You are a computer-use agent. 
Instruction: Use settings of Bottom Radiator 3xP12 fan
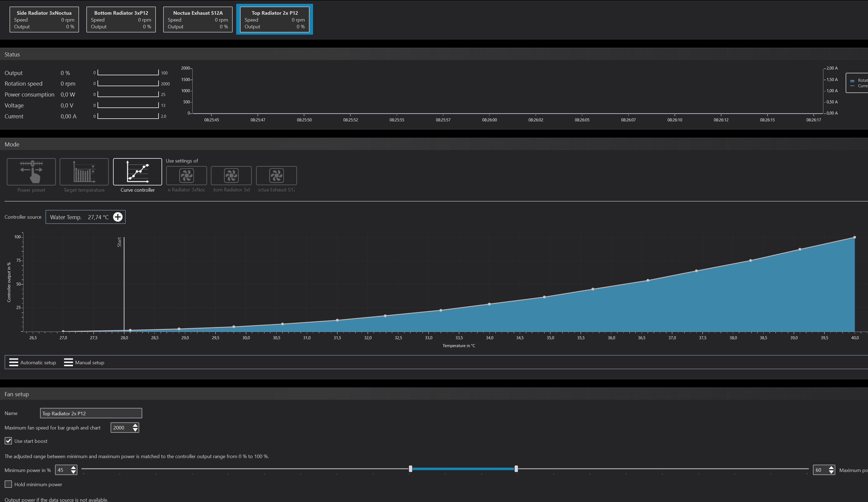click(x=231, y=176)
